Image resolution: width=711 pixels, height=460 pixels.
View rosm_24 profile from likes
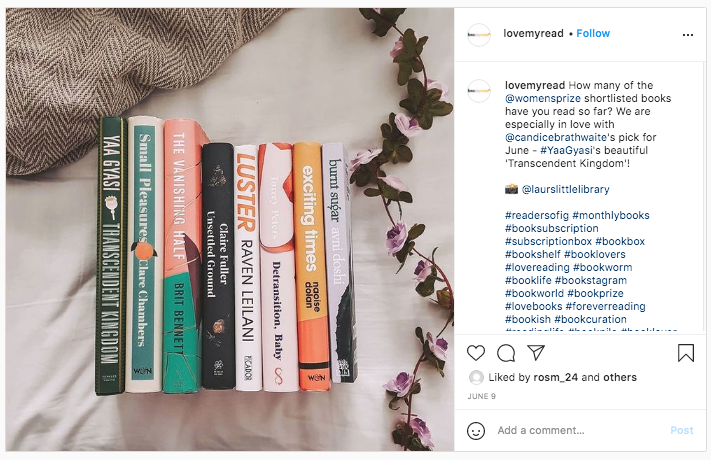[x=555, y=377]
